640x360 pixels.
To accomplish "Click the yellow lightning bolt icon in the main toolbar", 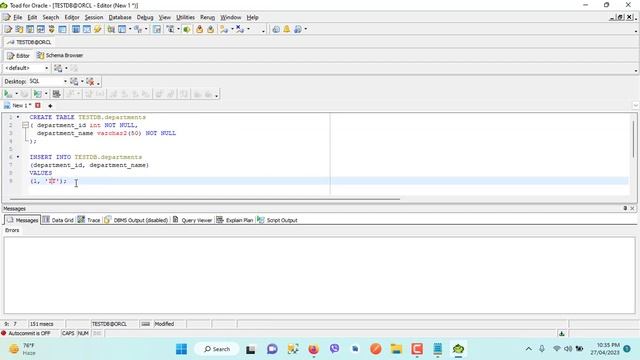I will [98, 29].
